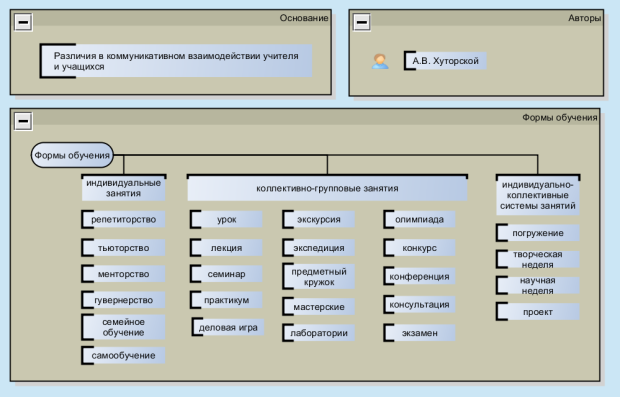This screenshot has height=397, width=620.
Task: Click the тьюторство node
Action: [x=123, y=248]
